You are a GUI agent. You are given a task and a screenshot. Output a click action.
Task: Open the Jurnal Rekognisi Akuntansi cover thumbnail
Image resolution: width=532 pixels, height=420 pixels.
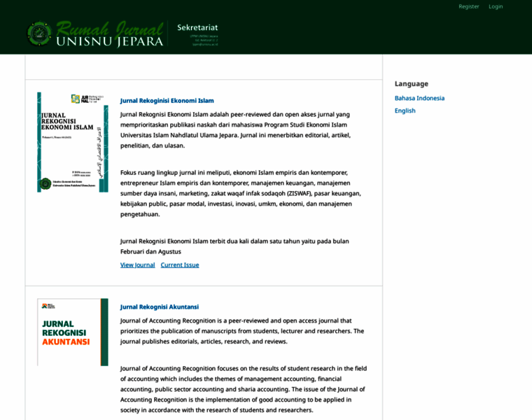[x=73, y=332]
